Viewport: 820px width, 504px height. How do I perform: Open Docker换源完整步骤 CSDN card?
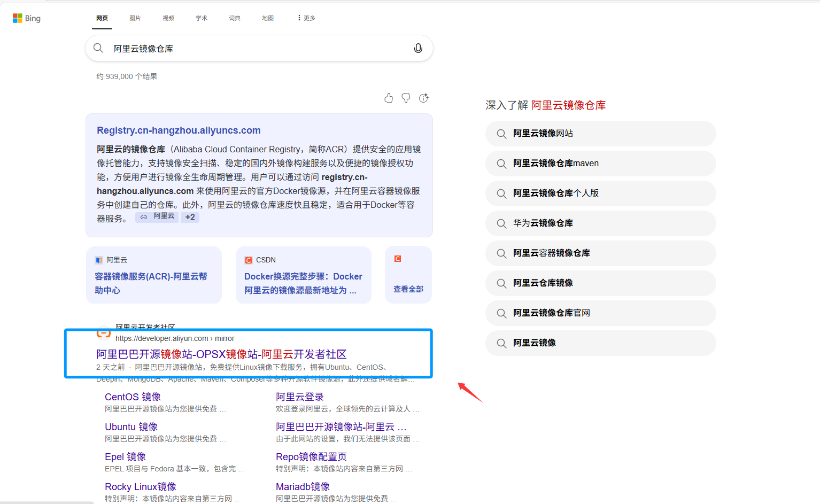pos(304,275)
